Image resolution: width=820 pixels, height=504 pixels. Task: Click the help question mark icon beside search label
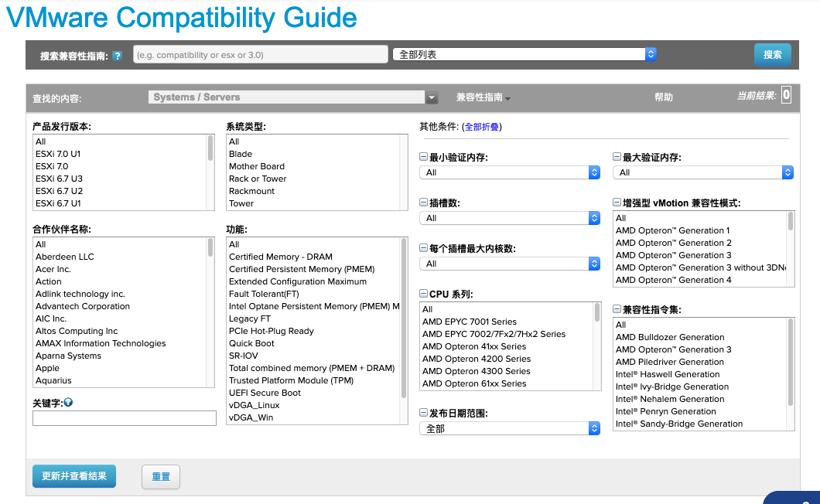[x=118, y=56]
